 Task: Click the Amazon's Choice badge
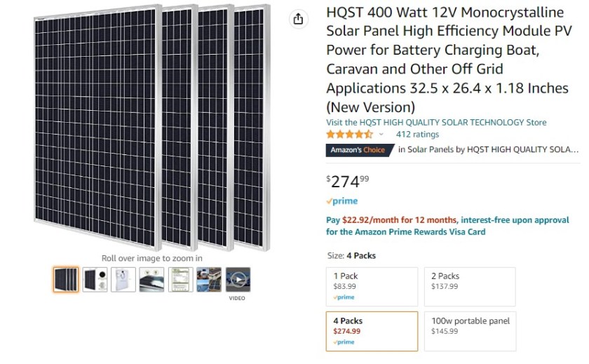click(x=358, y=150)
